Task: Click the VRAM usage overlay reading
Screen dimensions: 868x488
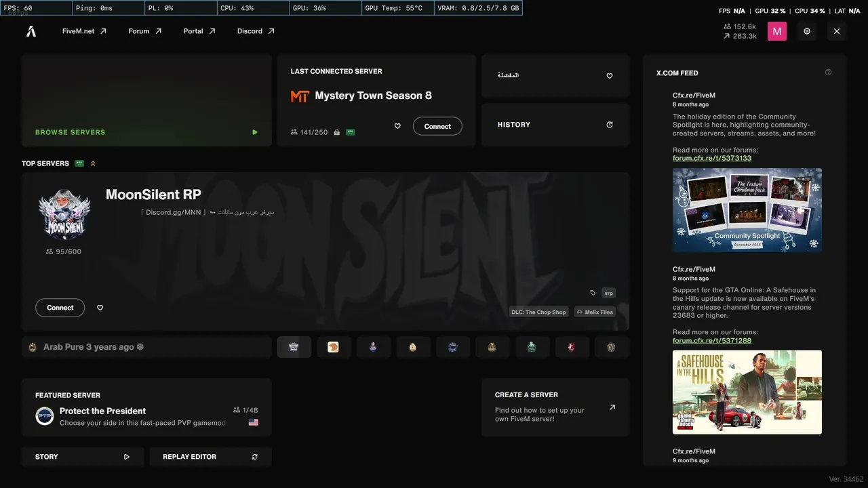Action: (x=478, y=8)
